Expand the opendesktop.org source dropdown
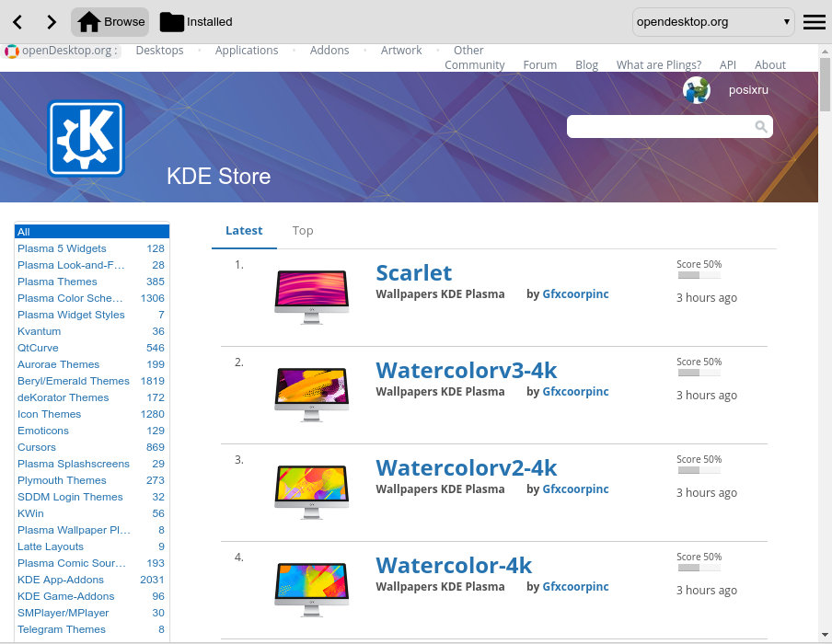This screenshot has height=644, width=832. click(x=712, y=22)
